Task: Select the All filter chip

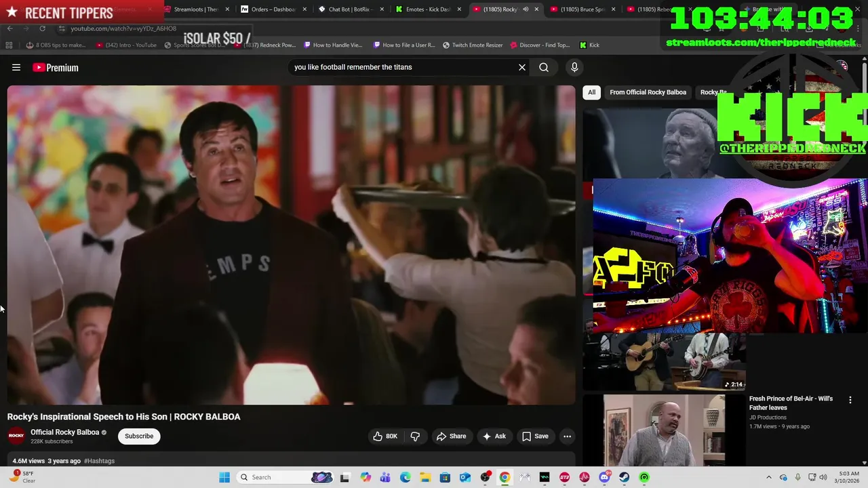Action: coord(591,92)
